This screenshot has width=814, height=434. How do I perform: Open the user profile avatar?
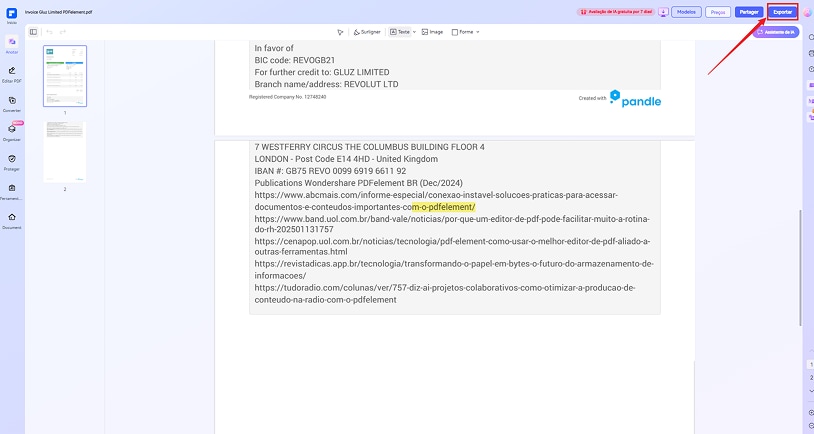807,12
